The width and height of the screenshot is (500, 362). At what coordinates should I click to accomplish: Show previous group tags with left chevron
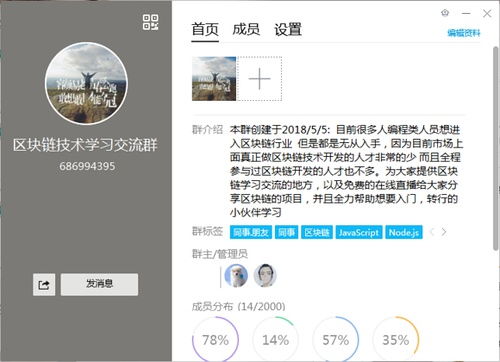(432, 232)
